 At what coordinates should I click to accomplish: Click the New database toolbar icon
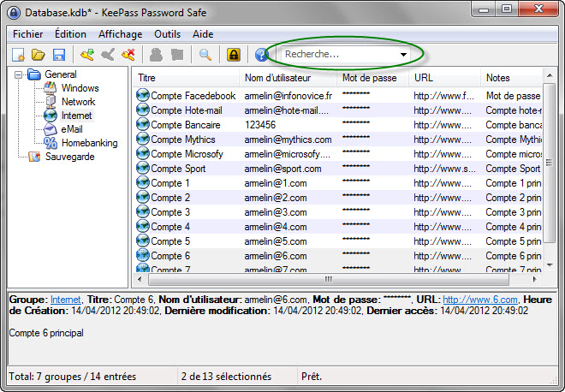[18, 55]
